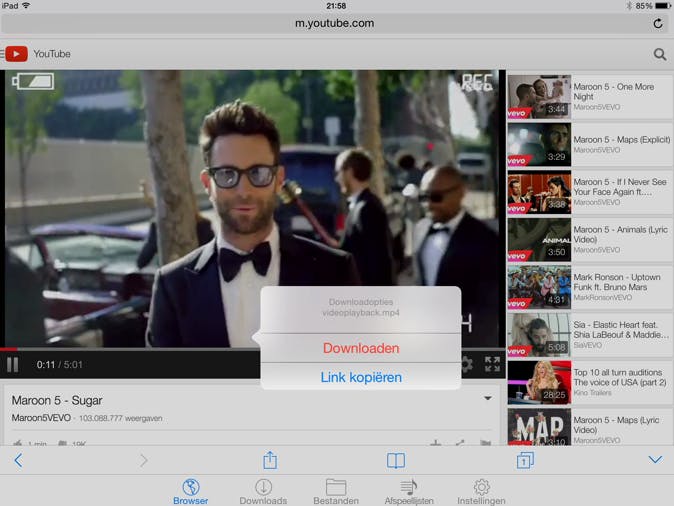The height and width of the screenshot is (506, 674).
Task: Choose Link kopiëren in the popup
Action: (361, 377)
